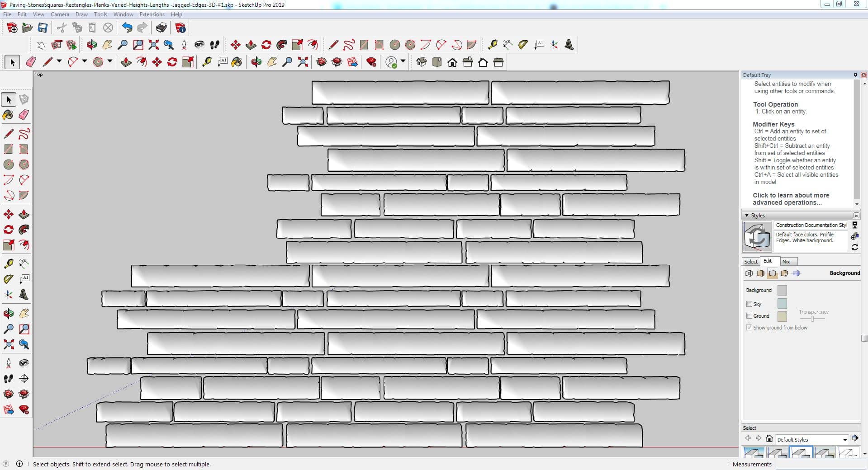The width and height of the screenshot is (868, 470).
Task: Select the Paint Bucket tool
Action: pos(8,115)
